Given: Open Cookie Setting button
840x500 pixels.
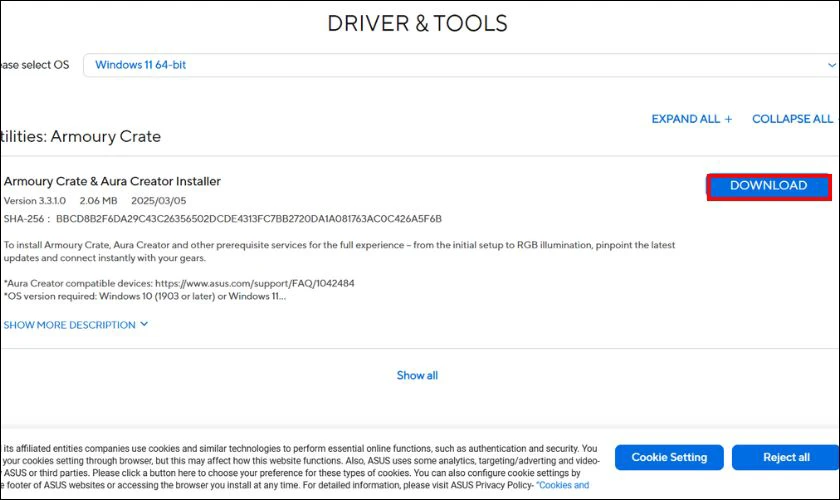Looking at the screenshot, I should click(x=669, y=457).
